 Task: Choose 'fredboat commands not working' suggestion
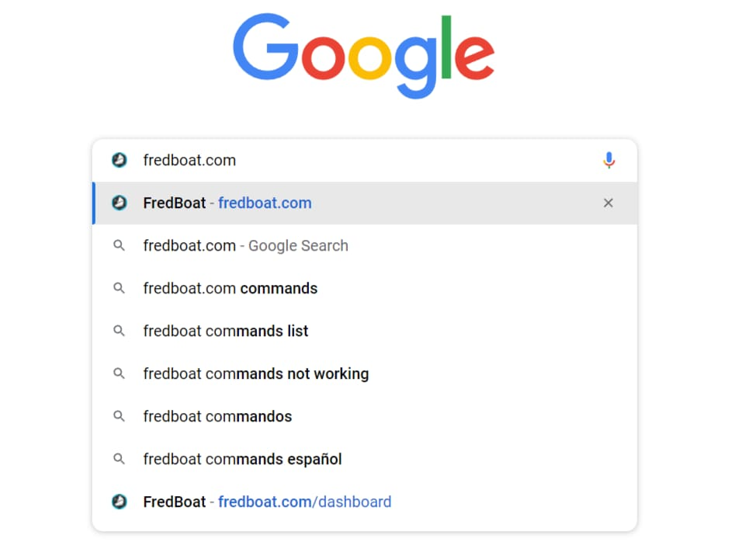[365, 373]
